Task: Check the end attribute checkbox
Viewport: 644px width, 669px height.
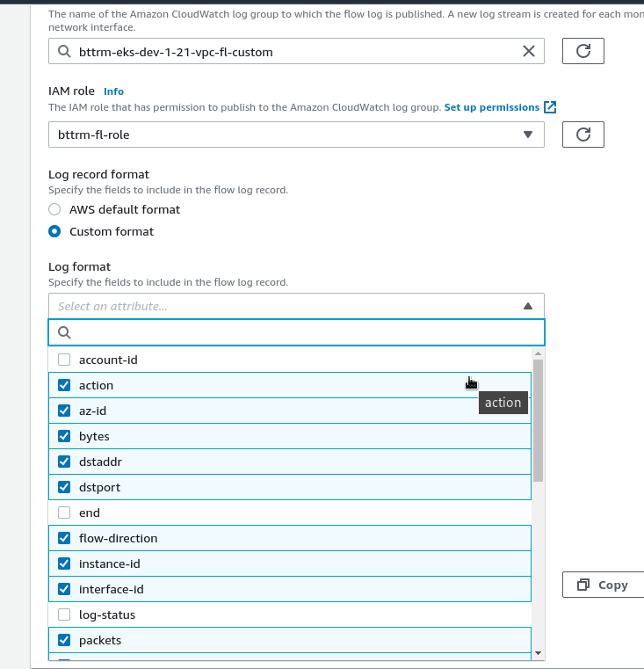Action: 64,513
